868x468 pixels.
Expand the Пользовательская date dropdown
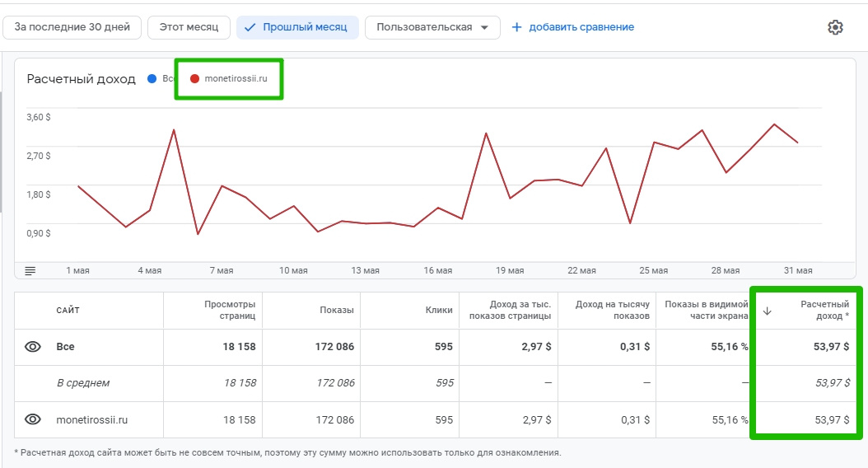coord(484,27)
